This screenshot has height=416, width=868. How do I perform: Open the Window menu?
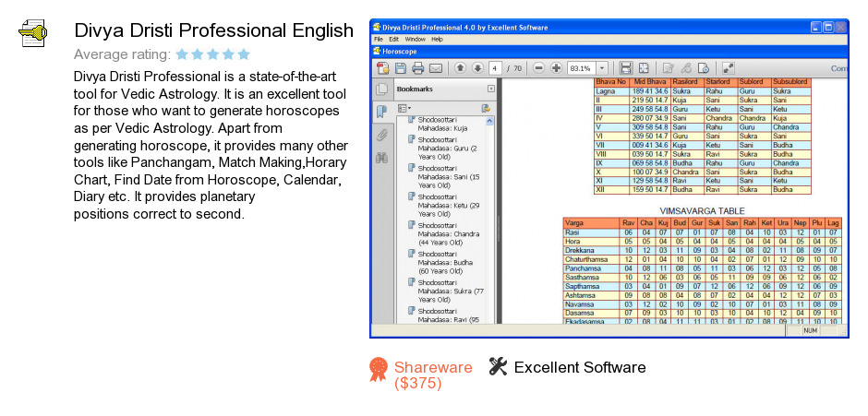tap(416, 40)
